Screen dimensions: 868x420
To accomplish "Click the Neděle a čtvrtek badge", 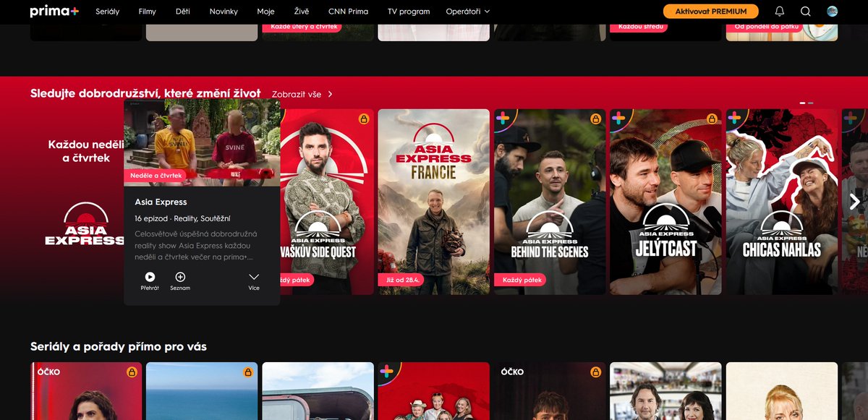I will point(157,175).
